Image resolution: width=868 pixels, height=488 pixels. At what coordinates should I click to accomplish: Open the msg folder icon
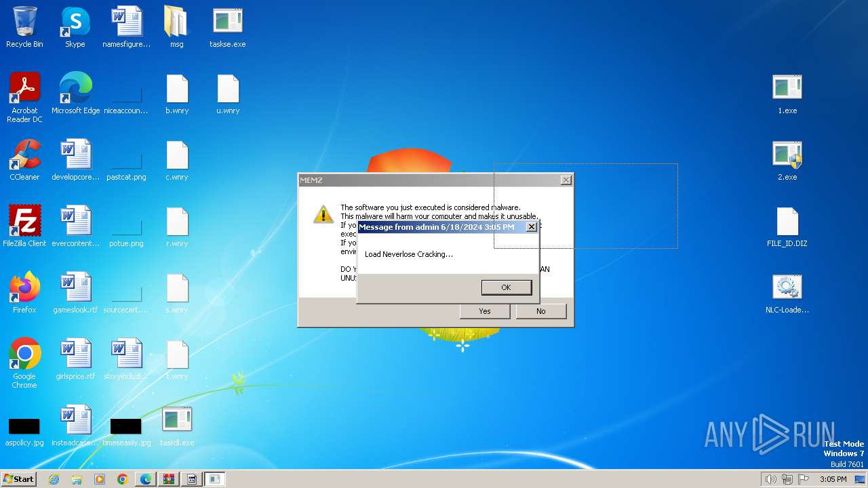click(x=176, y=27)
